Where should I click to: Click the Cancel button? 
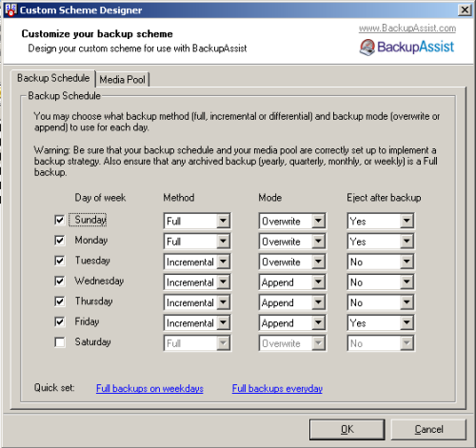(x=428, y=429)
